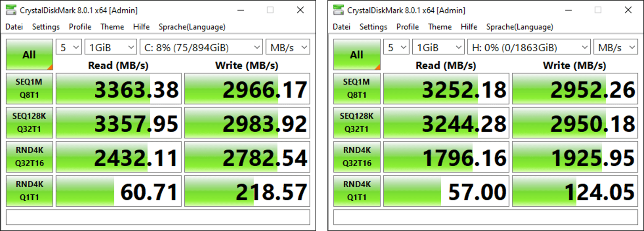
Task: Run the All test in the right window
Action: (x=357, y=55)
